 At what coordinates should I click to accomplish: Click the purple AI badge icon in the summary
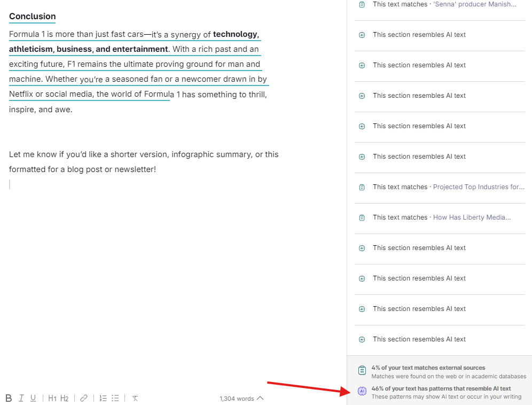(362, 391)
